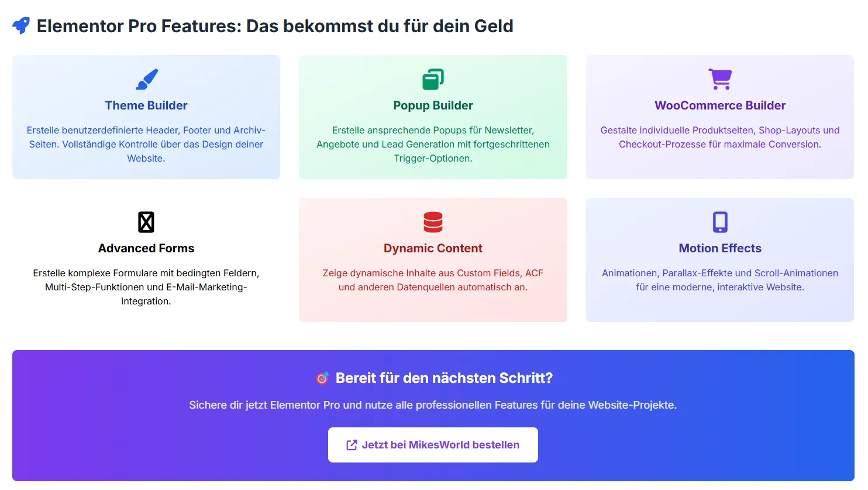
Task: Click the 'Jetzt bei MikesWorld bestellen' button
Action: click(433, 445)
